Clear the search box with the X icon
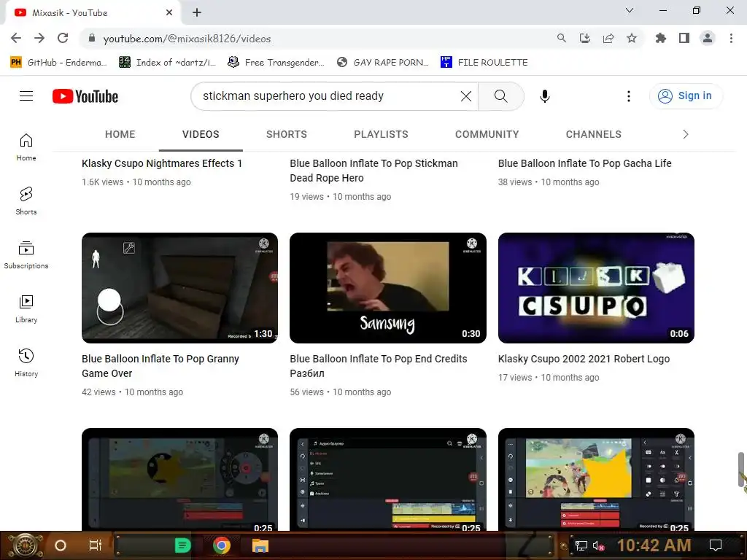Image resolution: width=747 pixels, height=560 pixels. click(x=466, y=96)
